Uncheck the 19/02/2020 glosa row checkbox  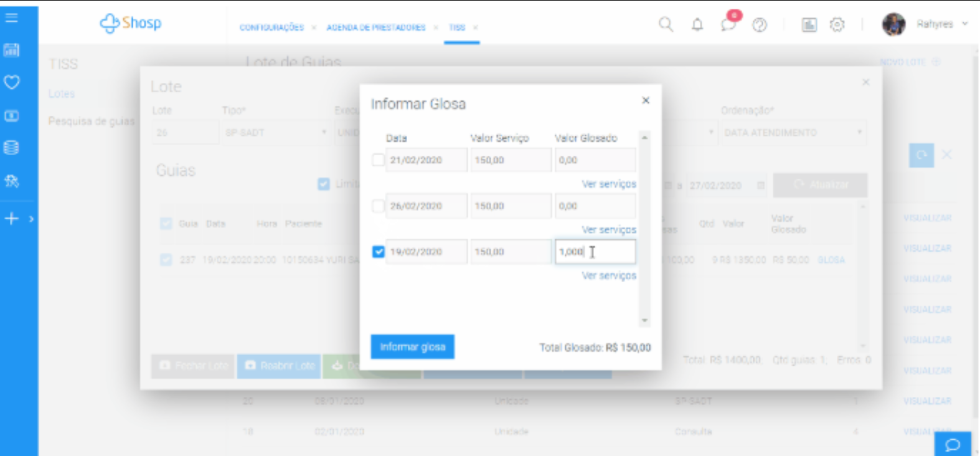click(x=378, y=252)
